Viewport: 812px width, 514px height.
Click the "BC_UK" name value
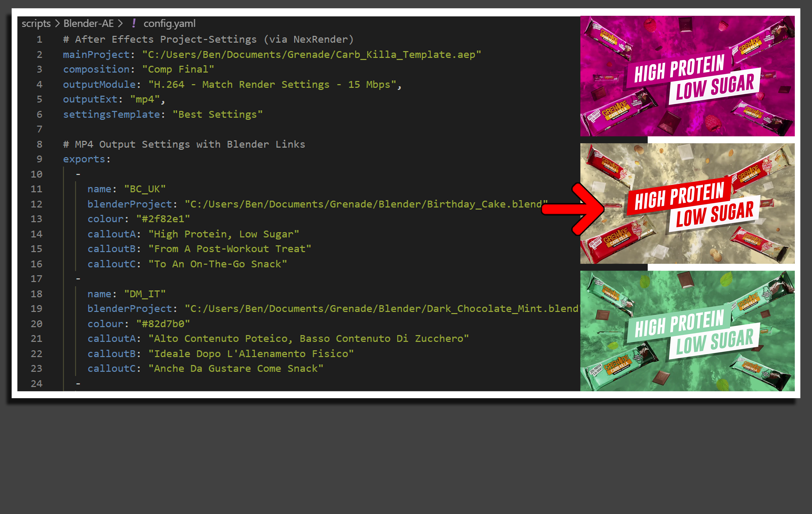click(x=145, y=189)
